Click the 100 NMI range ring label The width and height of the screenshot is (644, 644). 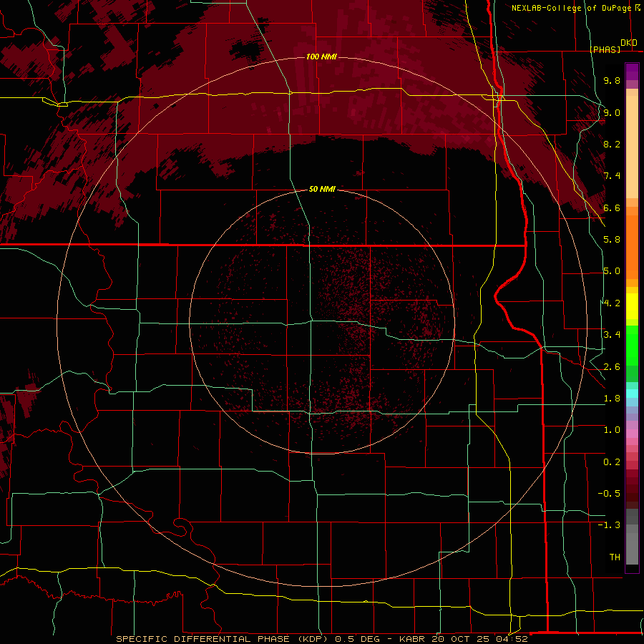321,57
